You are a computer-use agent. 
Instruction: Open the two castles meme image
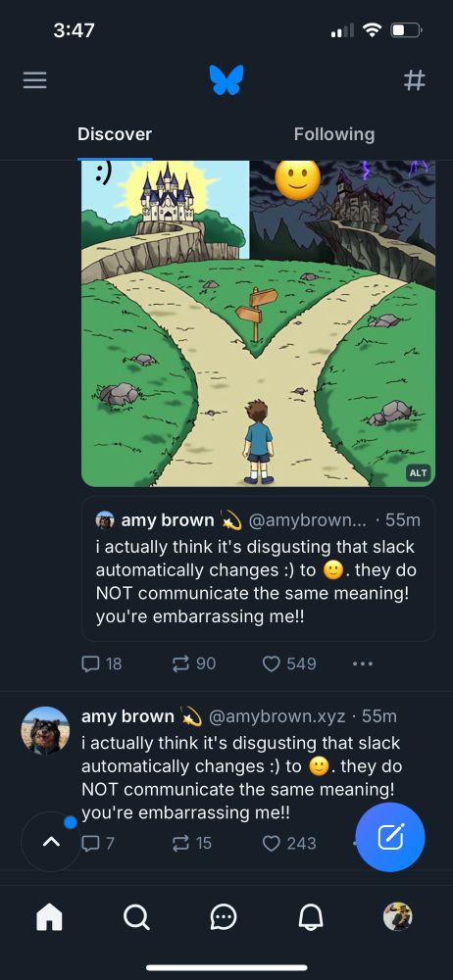tap(259, 323)
